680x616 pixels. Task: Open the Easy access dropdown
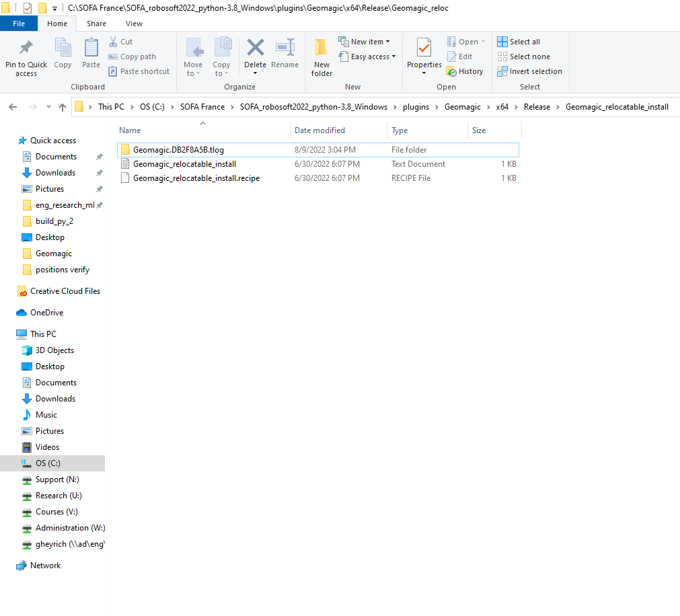click(367, 56)
